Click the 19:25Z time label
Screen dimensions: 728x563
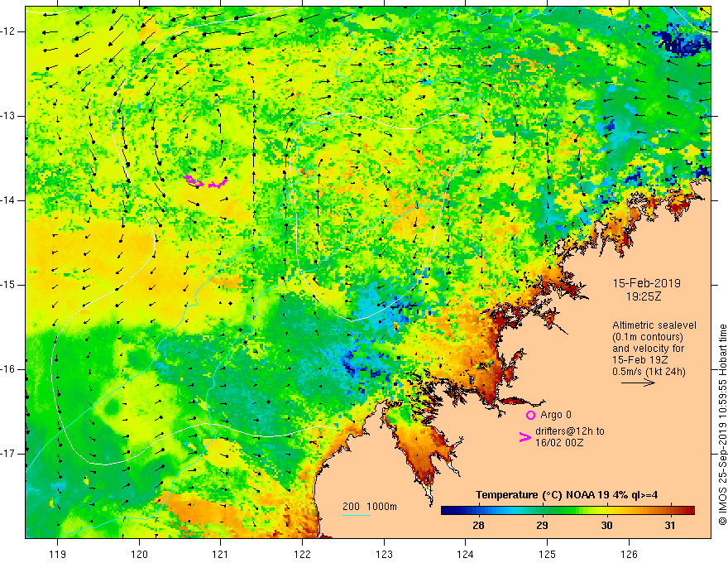[643, 296]
